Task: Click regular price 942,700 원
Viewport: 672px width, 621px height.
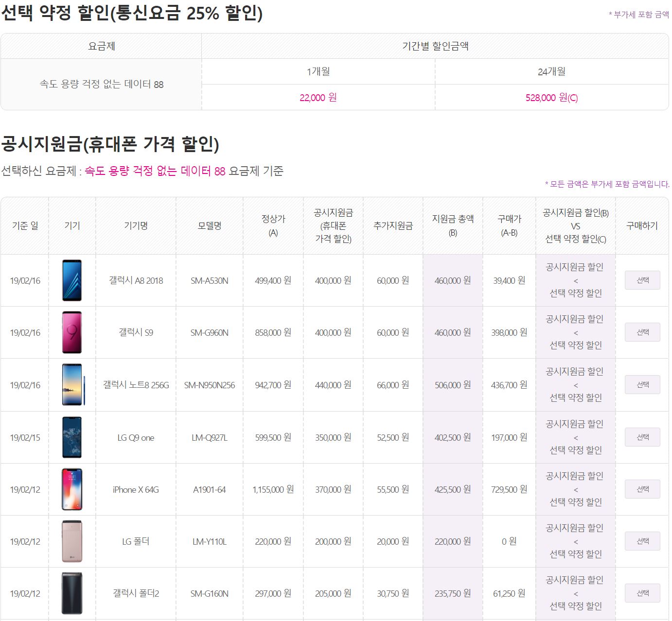Action: coord(273,385)
